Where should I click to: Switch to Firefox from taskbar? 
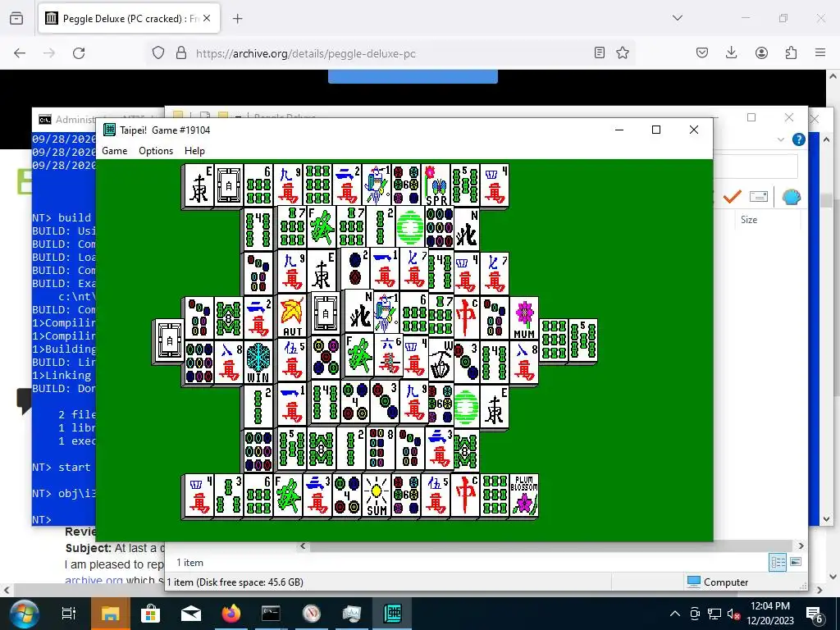click(x=231, y=614)
